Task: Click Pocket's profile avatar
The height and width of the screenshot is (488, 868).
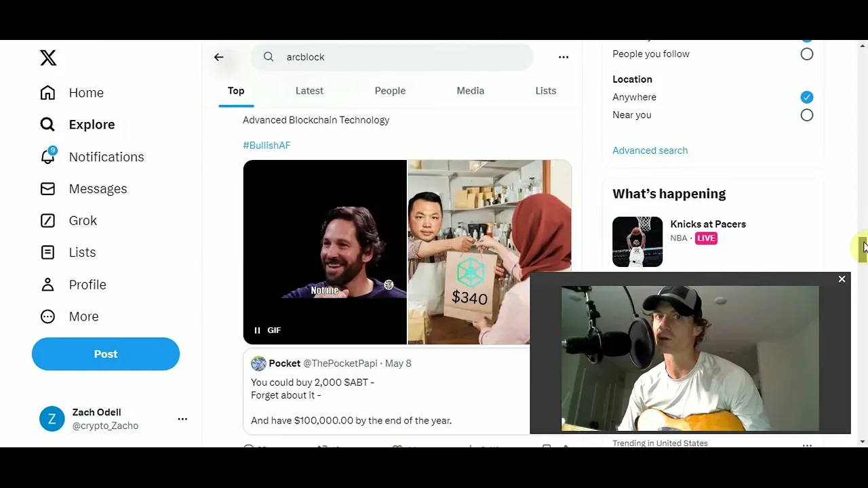Action: (258, 364)
